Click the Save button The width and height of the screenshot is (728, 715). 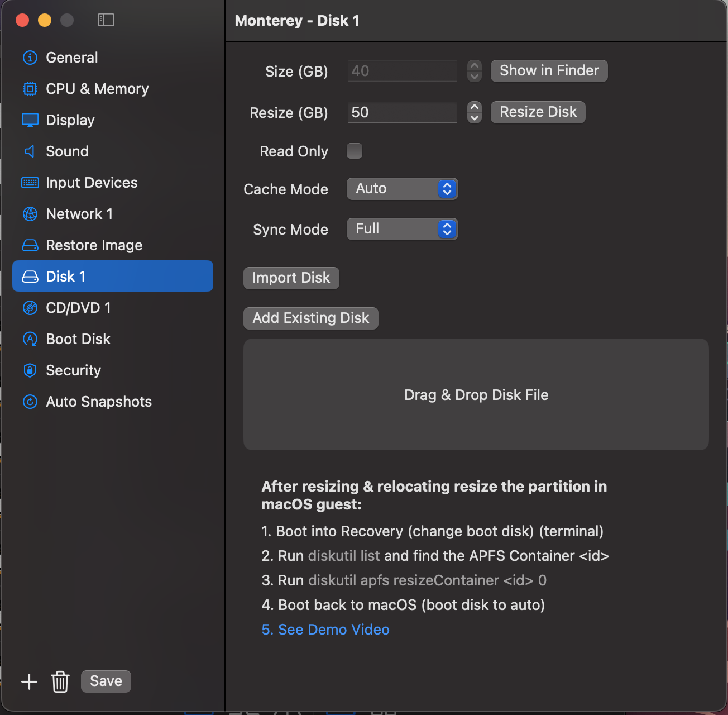point(106,681)
